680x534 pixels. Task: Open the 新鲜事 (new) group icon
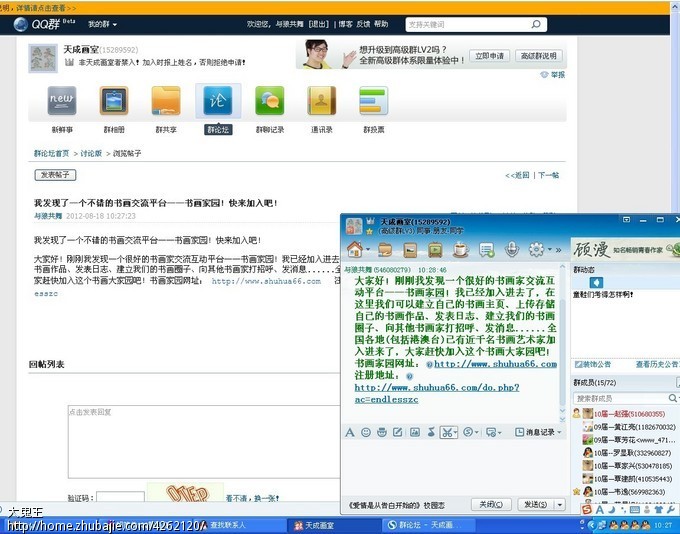coord(62,101)
